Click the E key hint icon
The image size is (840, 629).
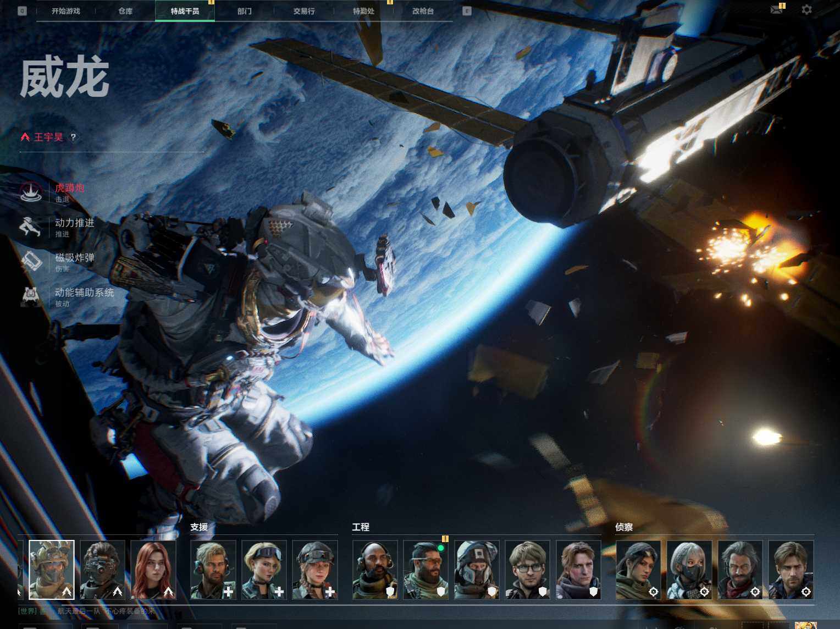[467, 11]
